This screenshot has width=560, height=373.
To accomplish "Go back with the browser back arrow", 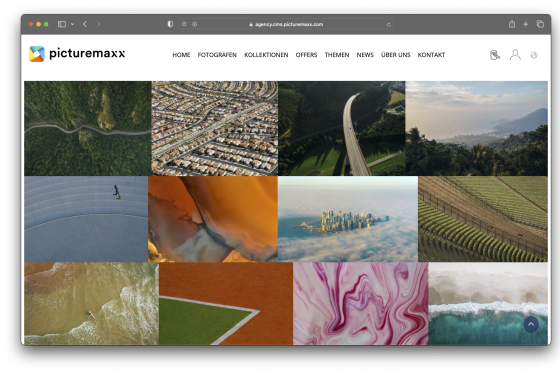I will (85, 24).
